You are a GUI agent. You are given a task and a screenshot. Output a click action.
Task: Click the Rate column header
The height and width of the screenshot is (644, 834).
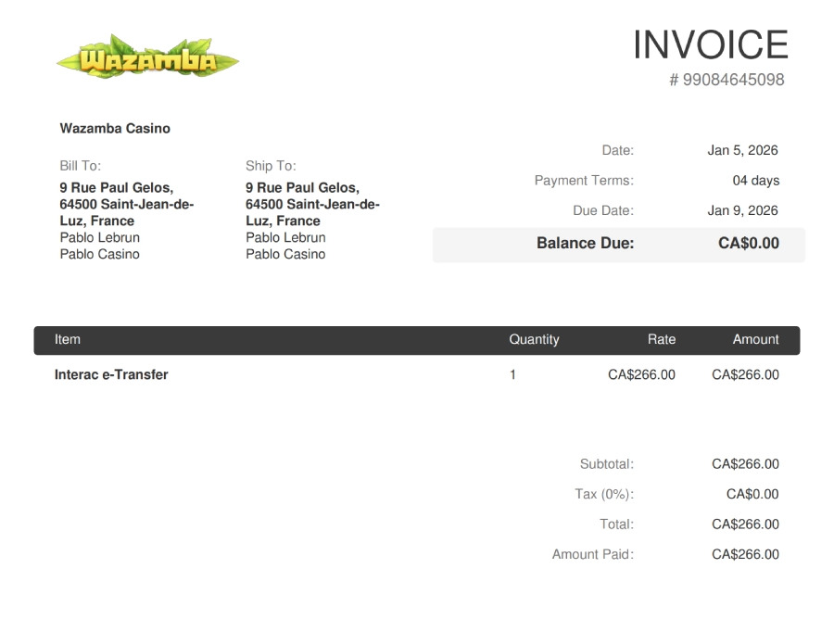click(x=661, y=339)
